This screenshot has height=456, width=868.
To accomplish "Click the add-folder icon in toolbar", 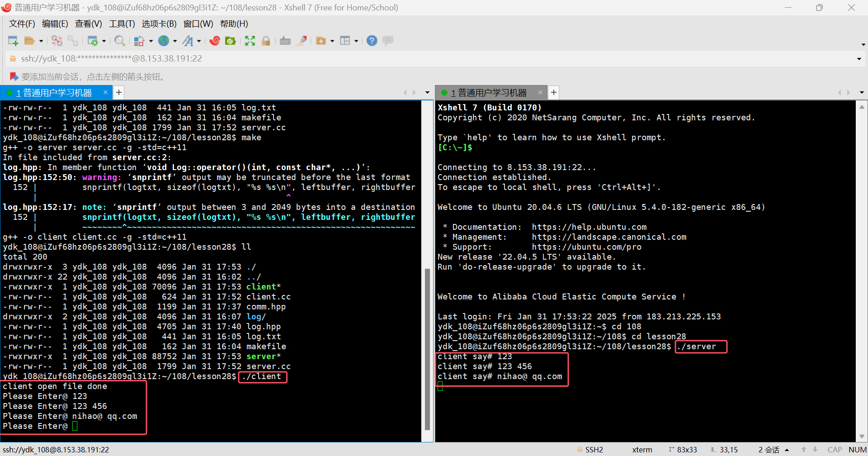I will coord(321,41).
